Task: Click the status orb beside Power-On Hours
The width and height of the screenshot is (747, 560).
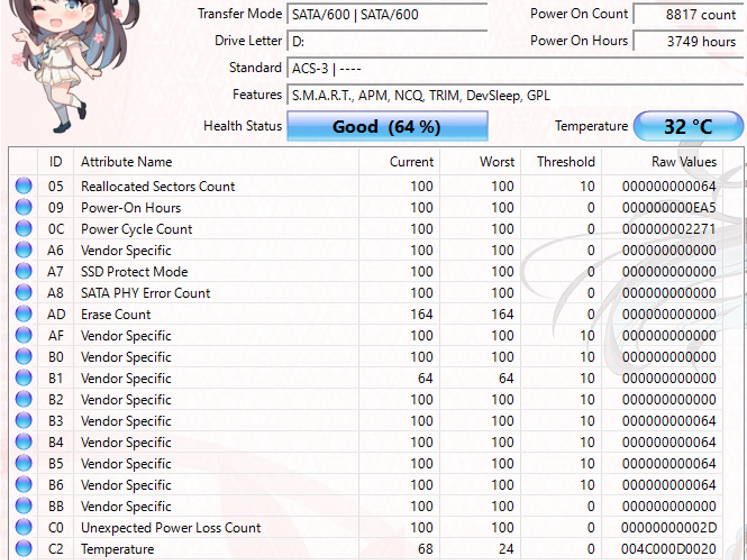Action: pos(24,207)
